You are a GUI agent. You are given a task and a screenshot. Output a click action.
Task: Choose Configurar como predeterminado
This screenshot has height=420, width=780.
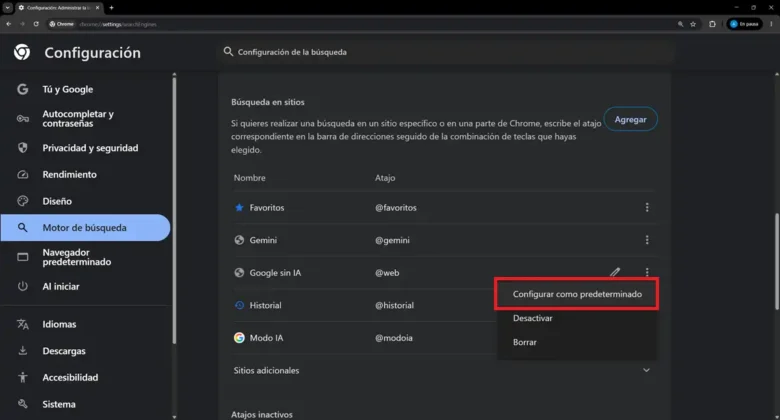[577, 294]
